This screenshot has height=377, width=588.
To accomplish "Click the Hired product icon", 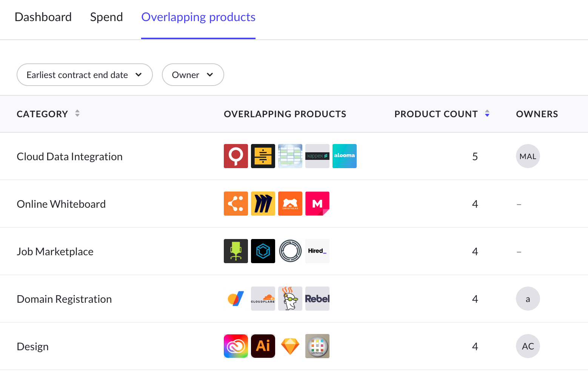I will click(x=317, y=251).
